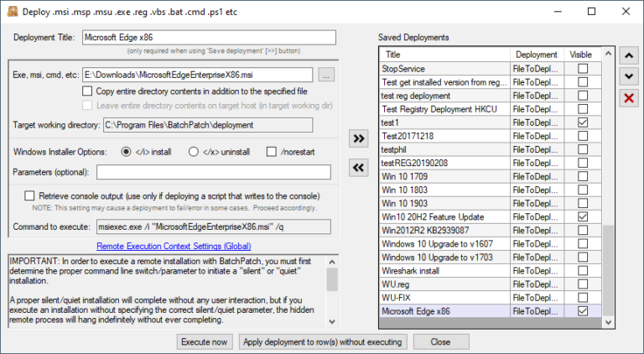Viewport: 644px width, 354px height.
Task: Select the </i> install radio button
Action: [x=127, y=152]
